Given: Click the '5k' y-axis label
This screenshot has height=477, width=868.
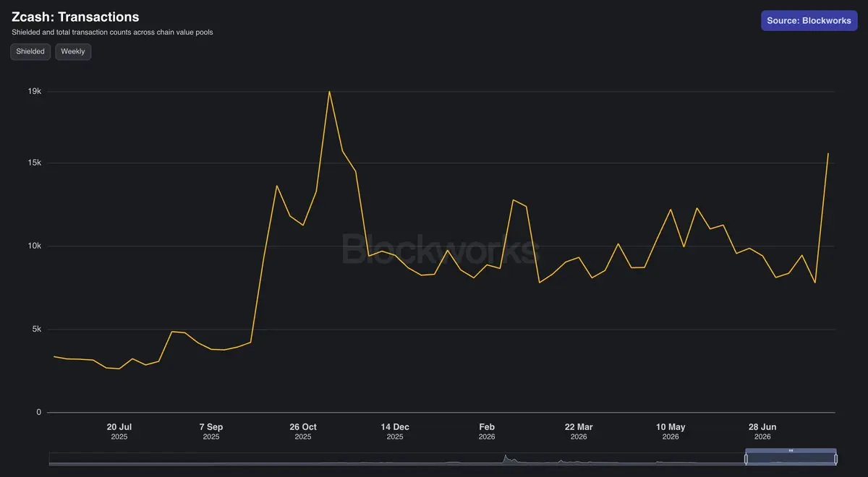Looking at the screenshot, I should (37, 329).
